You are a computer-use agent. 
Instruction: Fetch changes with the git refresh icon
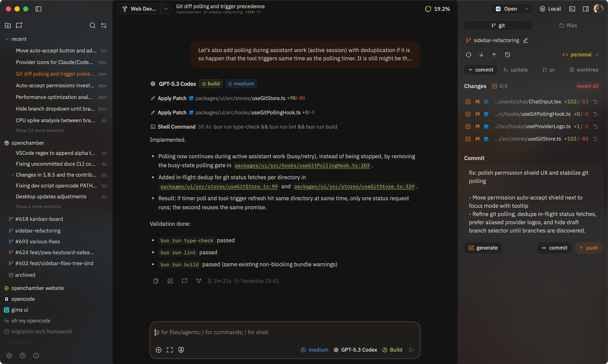coord(469,55)
